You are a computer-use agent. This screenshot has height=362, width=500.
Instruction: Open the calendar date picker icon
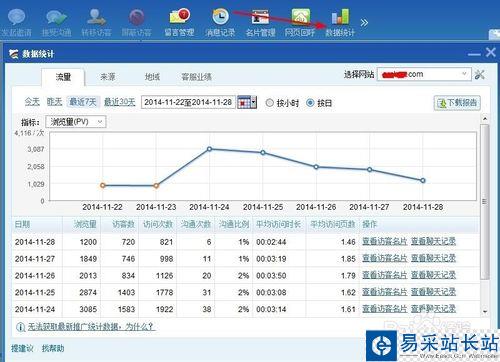coord(244,102)
